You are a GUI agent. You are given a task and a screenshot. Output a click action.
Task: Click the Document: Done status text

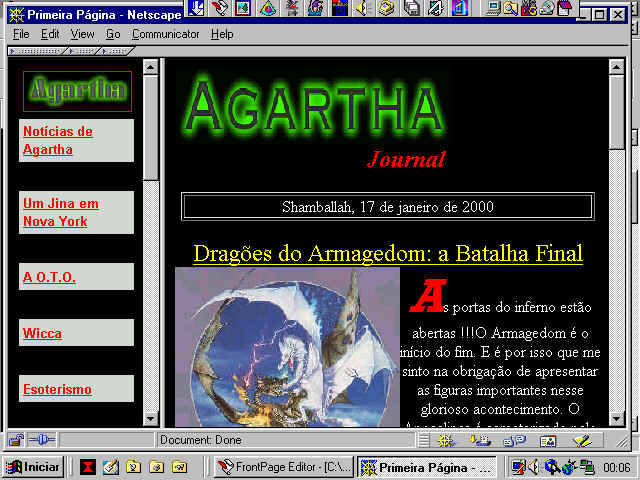201,440
